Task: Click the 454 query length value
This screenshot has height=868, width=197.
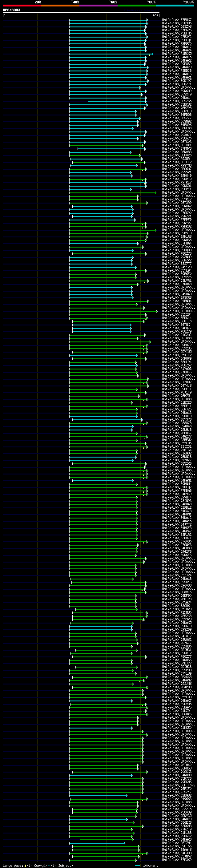Action: (155, 15)
